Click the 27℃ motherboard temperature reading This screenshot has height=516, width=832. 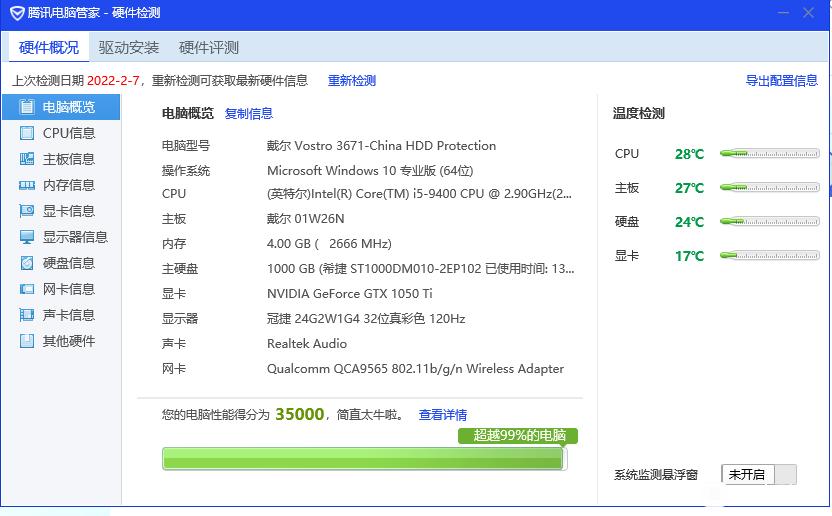point(689,188)
